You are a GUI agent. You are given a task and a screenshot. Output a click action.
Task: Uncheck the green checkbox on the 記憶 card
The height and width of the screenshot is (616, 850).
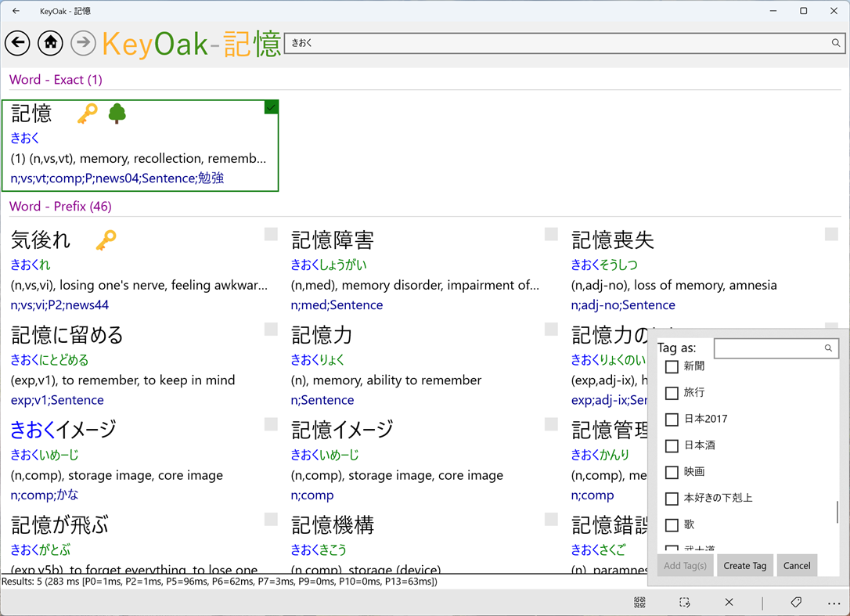coord(271,107)
